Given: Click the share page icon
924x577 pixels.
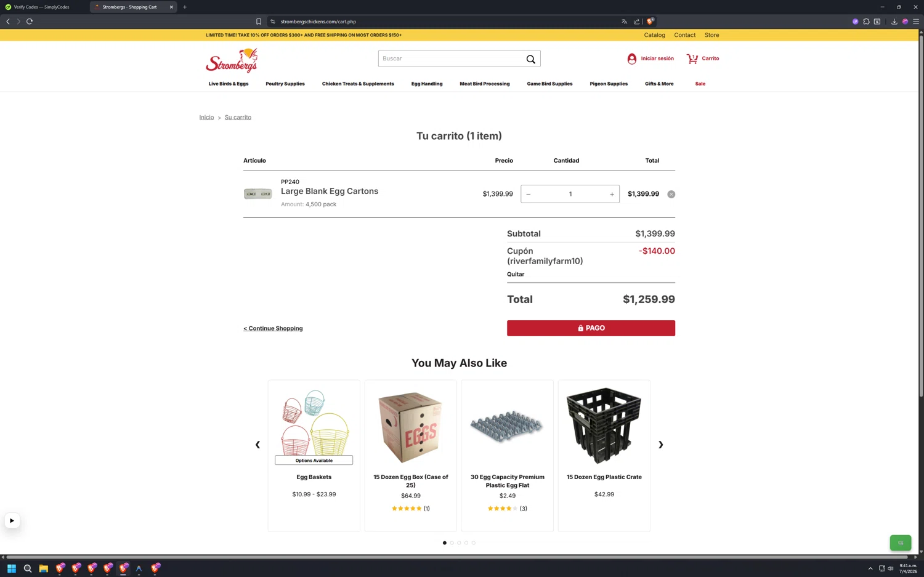Looking at the screenshot, I should [x=636, y=22].
